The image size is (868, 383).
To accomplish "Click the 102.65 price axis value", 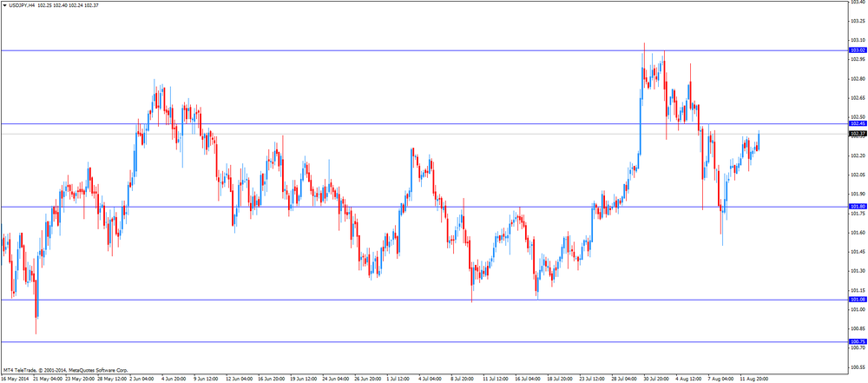I will tap(858, 97).
